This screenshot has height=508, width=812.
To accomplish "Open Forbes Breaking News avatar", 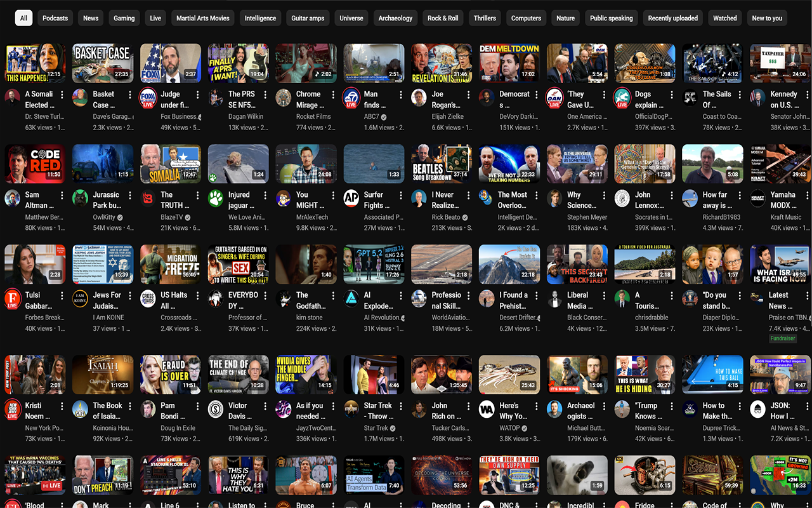I will [12, 299].
